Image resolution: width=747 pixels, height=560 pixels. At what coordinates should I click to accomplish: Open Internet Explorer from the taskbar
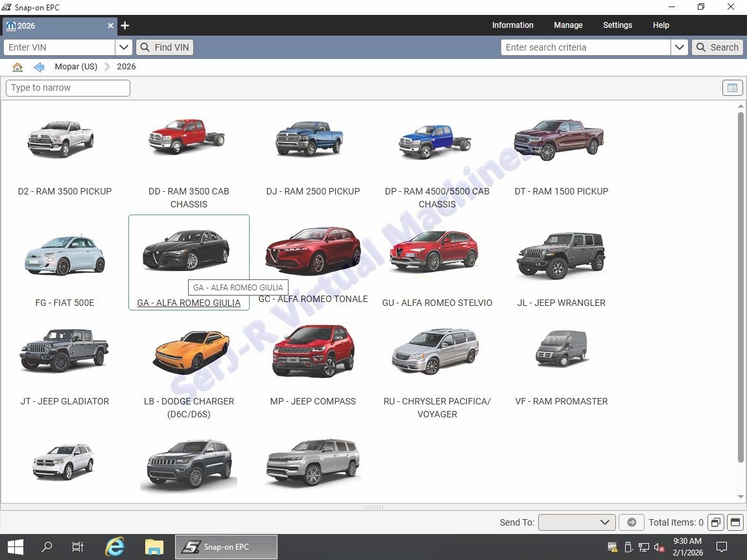115,547
